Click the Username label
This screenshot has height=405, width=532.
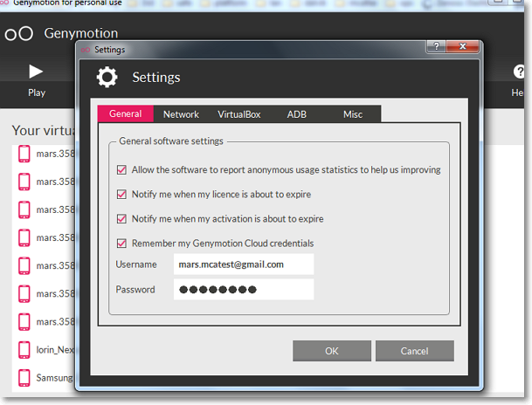pos(136,264)
